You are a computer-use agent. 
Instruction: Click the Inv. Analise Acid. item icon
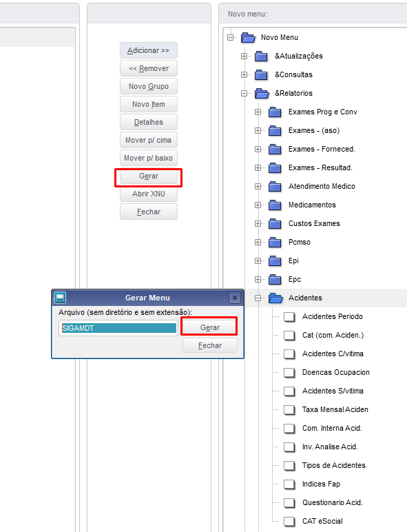pos(289,447)
